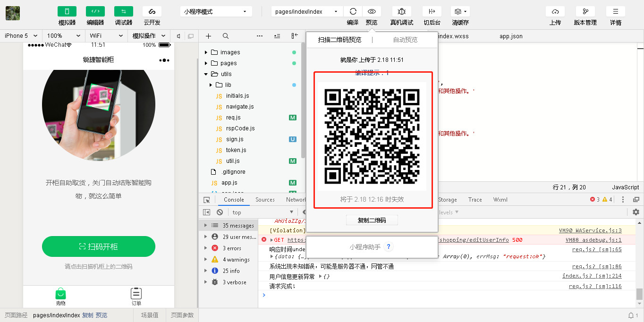Open the pages/index/index compile mode dropdown
644x322 pixels.
pyautogui.click(x=307, y=11)
